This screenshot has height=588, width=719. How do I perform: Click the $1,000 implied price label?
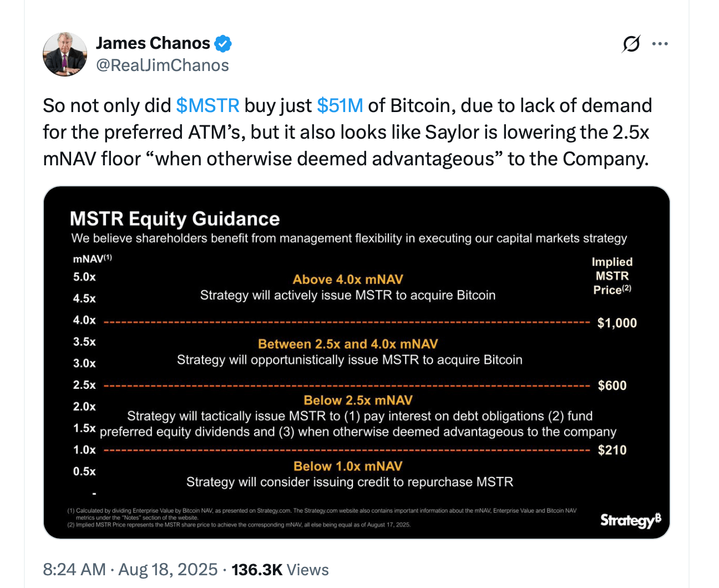[x=617, y=322]
